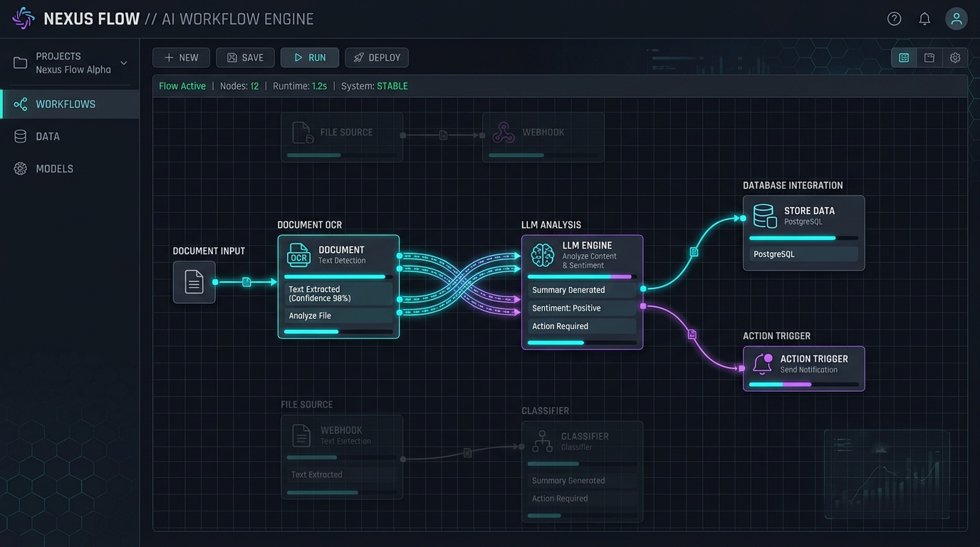Click the file badge on File Source to Webhook connector

443,135
